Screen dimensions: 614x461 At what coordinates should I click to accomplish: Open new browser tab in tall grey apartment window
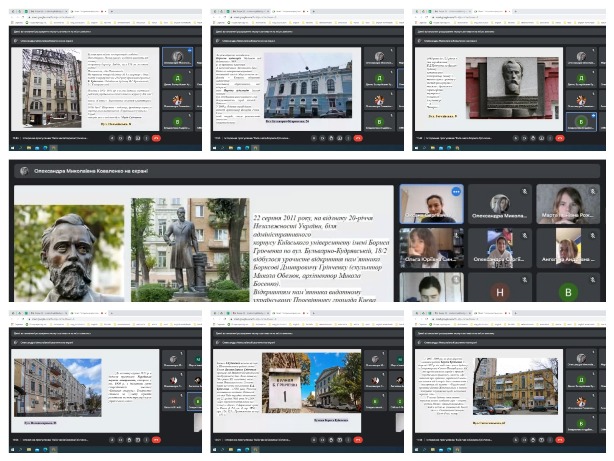(112, 11)
